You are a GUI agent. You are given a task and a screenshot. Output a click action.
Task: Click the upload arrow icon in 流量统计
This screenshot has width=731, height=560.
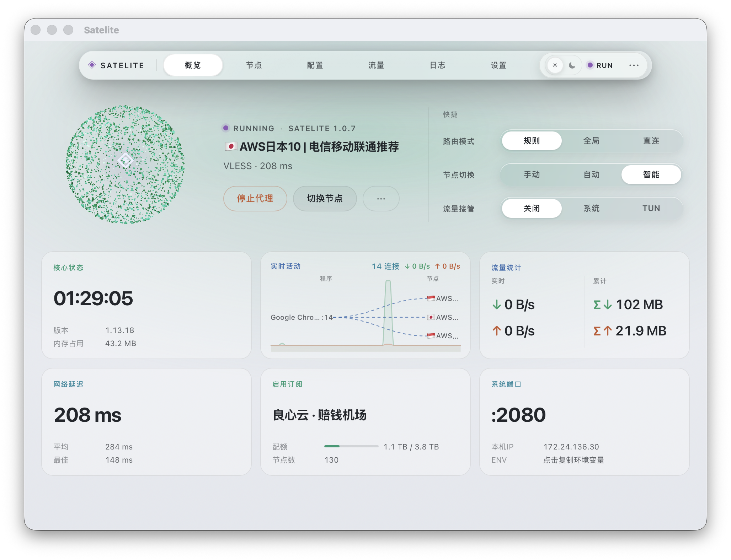pos(497,331)
